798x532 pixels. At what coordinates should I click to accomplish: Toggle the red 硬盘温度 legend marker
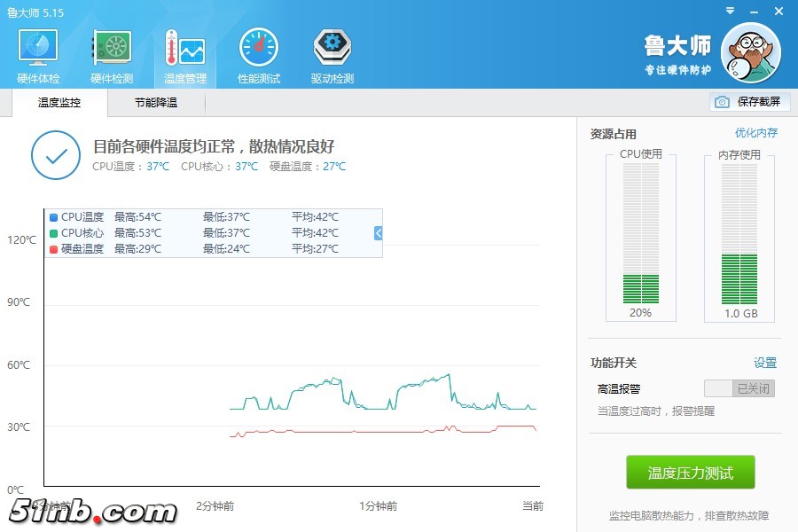pyautogui.click(x=54, y=249)
